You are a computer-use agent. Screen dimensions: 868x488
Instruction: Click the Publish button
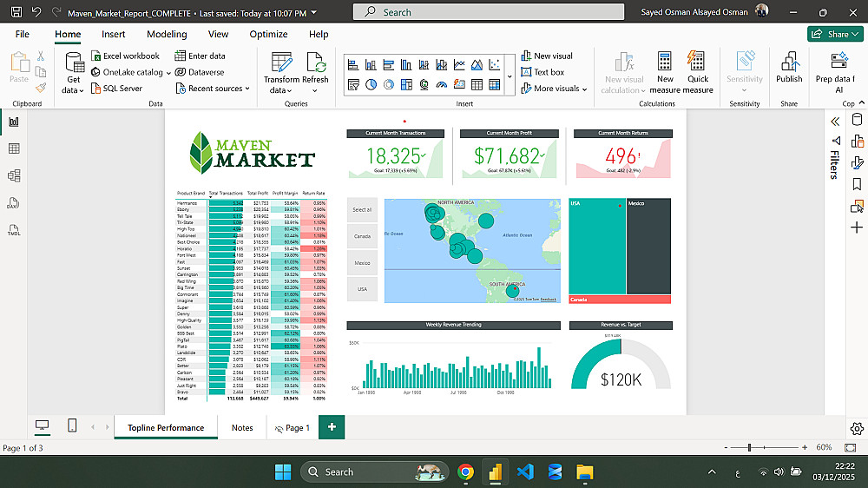pyautogui.click(x=789, y=68)
